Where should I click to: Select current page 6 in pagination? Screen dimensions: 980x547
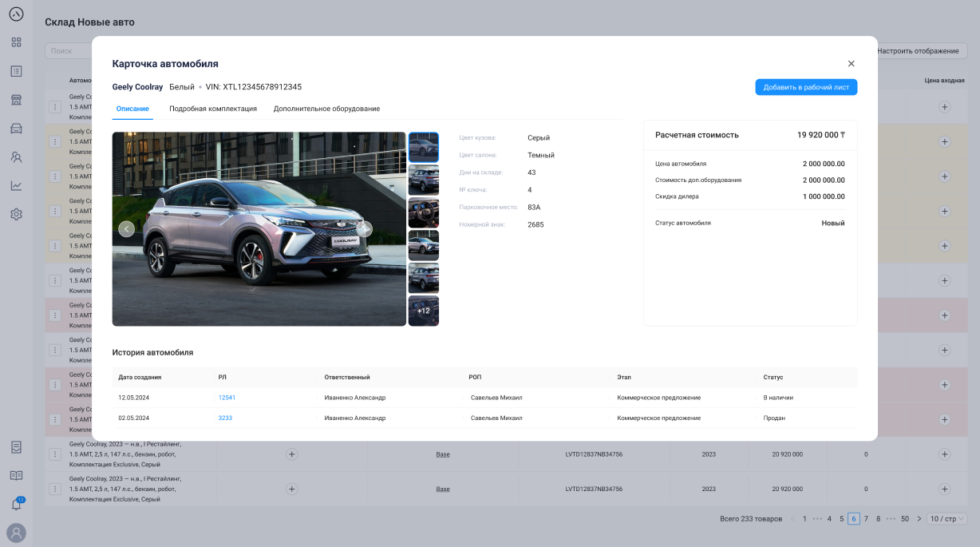(x=854, y=519)
